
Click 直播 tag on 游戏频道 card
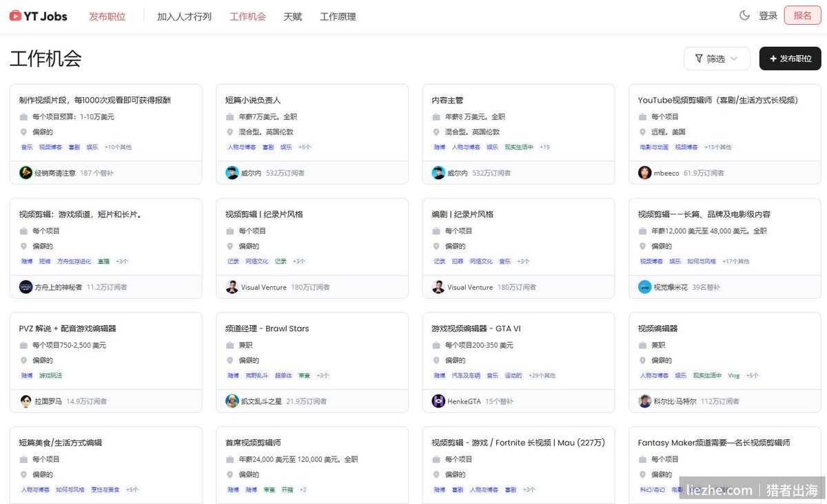pos(103,262)
